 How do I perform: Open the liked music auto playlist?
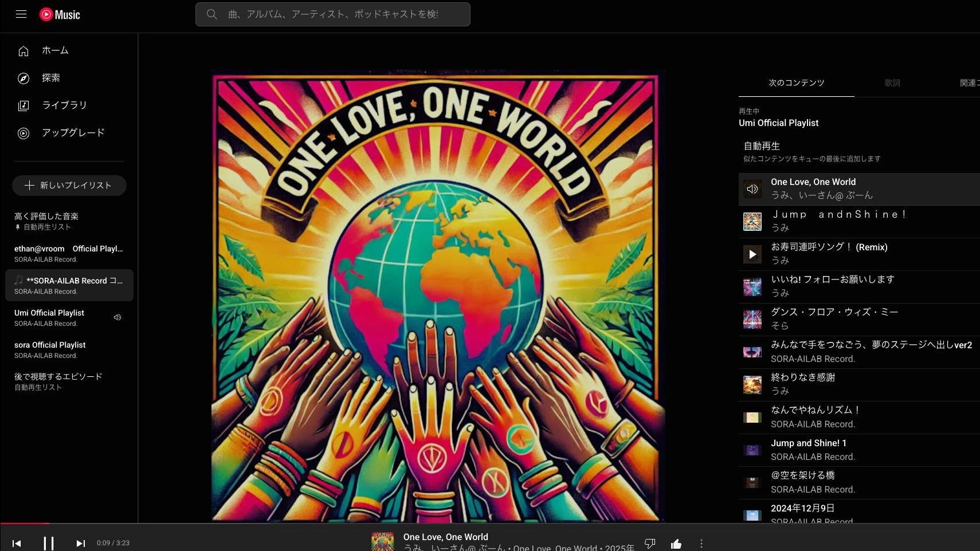46,217
